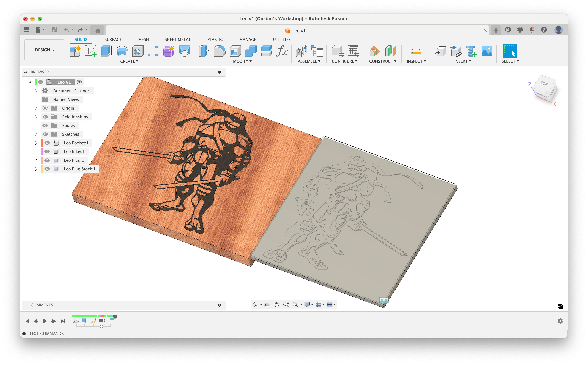The height and width of the screenshot is (365, 588).
Task: Expand the Sketches folder
Action: click(36, 134)
